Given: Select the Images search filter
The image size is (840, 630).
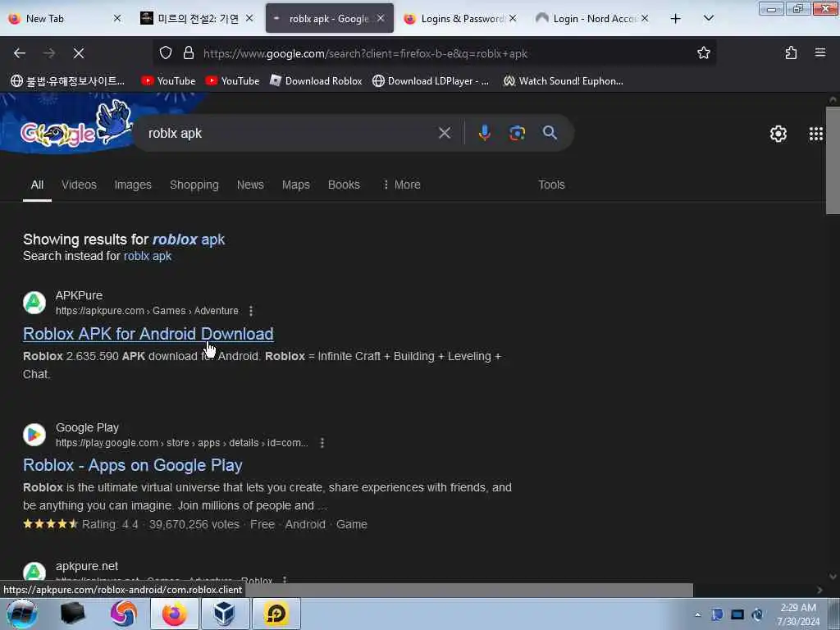Looking at the screenshot, I should click(133, 185).
